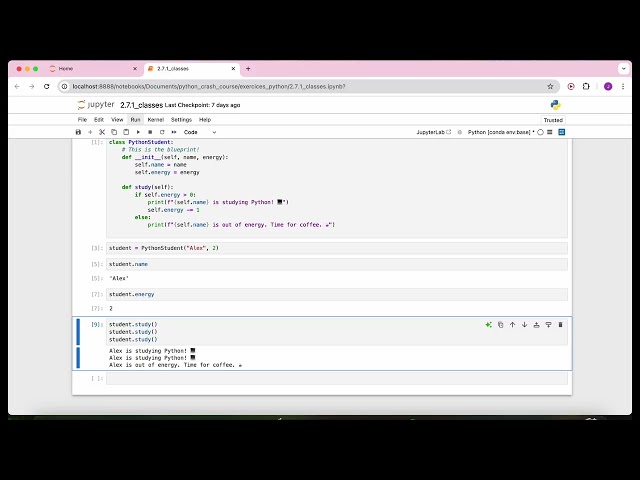Viewport: 640px width, 480px height.
Task: Switch to the 2.7.1_classes browser tab
Action: tap(191, 69)
